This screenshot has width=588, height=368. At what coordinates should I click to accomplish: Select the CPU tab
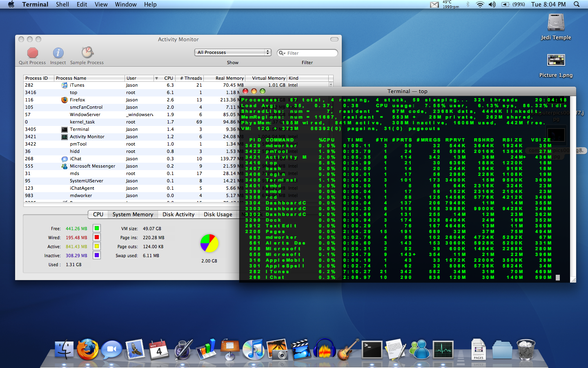(x=98, y=214)
